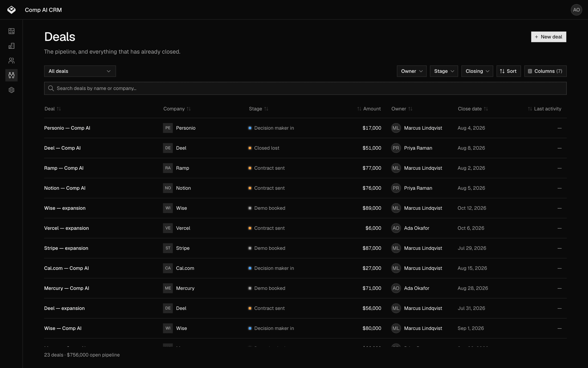Image resolution: width=588 pixels, height=368 pixels.
Task: Click the ST company badge for Stripe
Action: point(168,248)
